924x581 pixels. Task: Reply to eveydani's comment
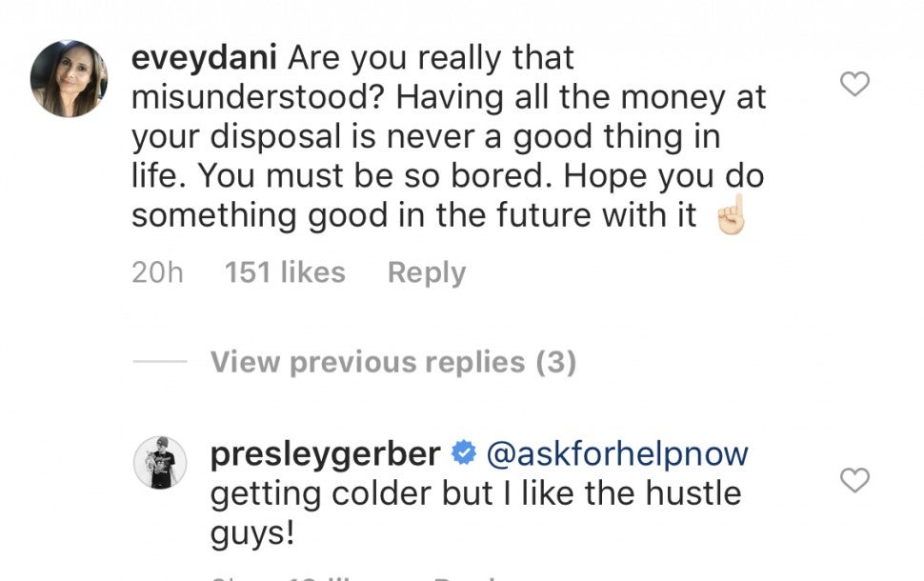[x=427, y=273]
